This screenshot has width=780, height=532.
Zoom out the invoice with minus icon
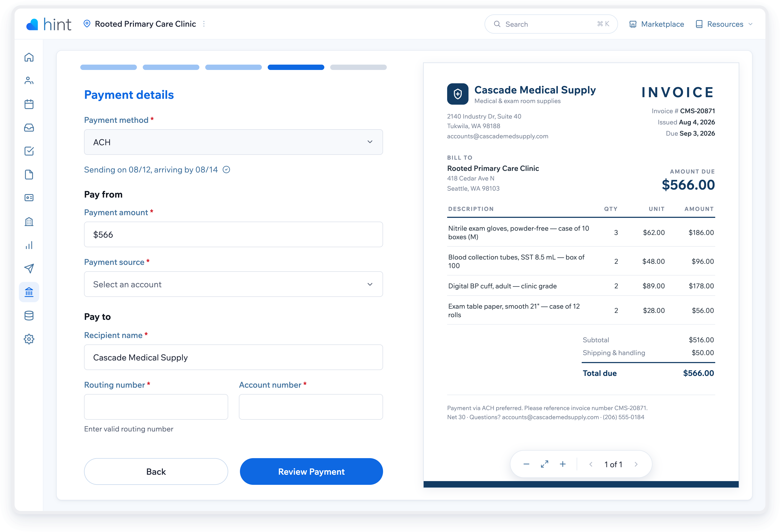(x=526, y=464)
